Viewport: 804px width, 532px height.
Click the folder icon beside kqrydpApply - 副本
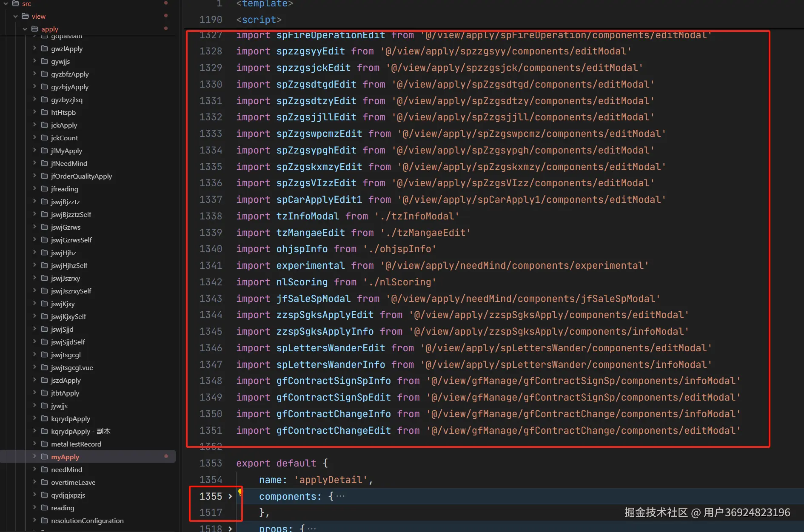(x=45, y=431)
